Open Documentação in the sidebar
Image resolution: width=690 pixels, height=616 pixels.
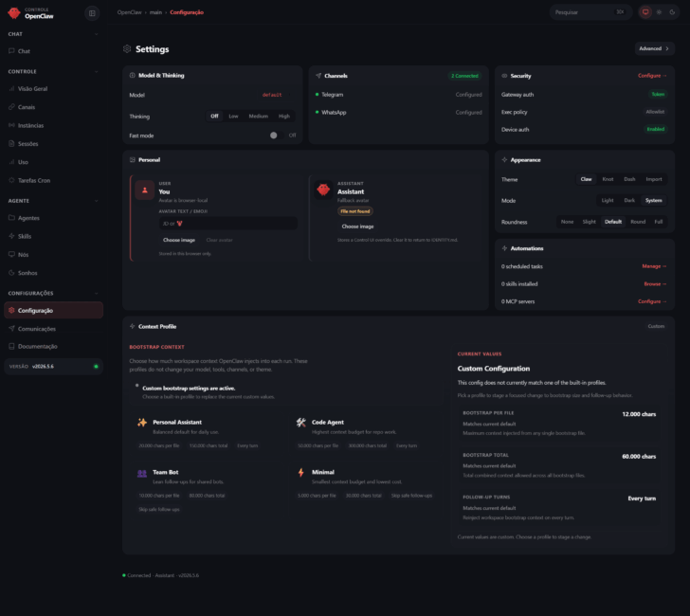point(54,346)
